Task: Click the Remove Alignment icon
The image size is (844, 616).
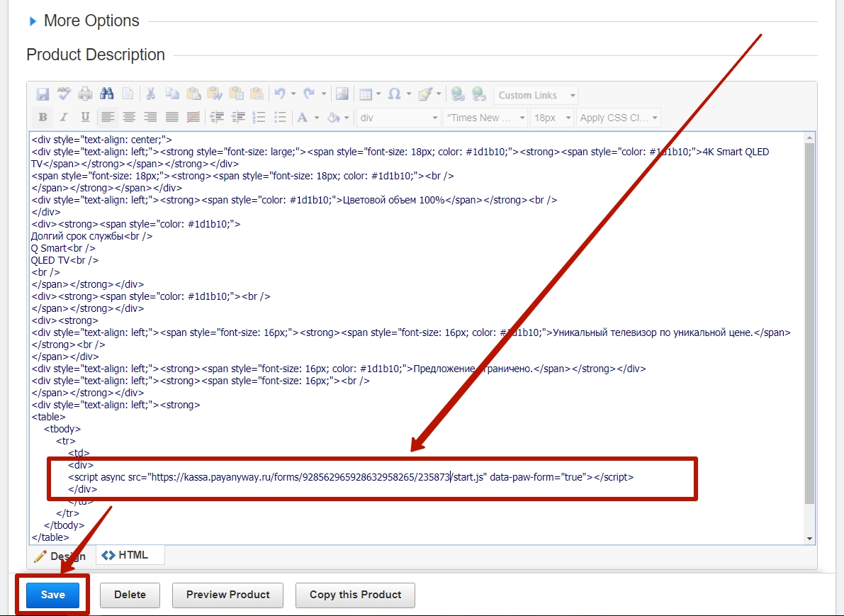Action: tap(193, 117)
